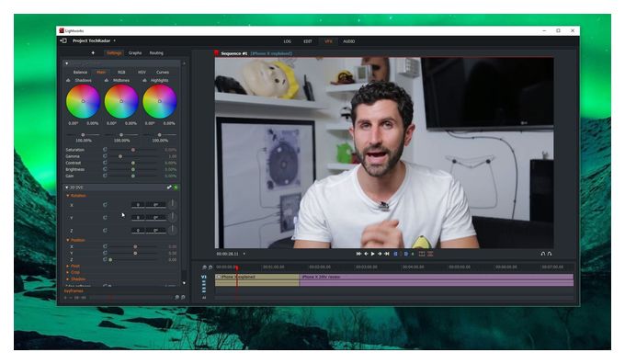625x364 pixels.
Task: Collapse the Rotation parameter group
Action: 68,196
